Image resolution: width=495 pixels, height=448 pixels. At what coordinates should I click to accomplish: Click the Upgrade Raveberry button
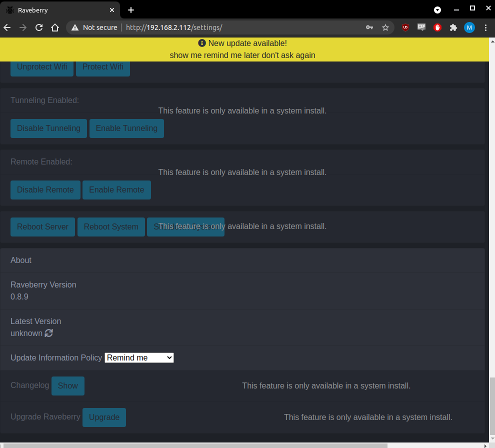point(104,417)
